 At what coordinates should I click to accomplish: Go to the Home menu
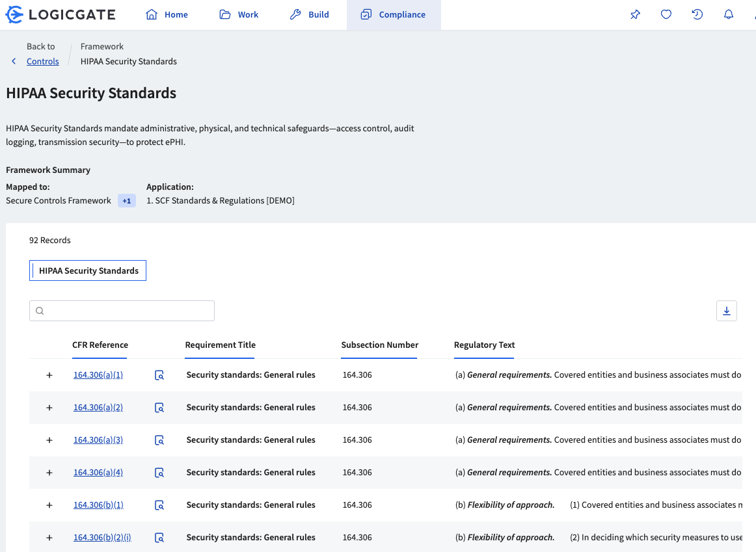[x=167, y=14]
